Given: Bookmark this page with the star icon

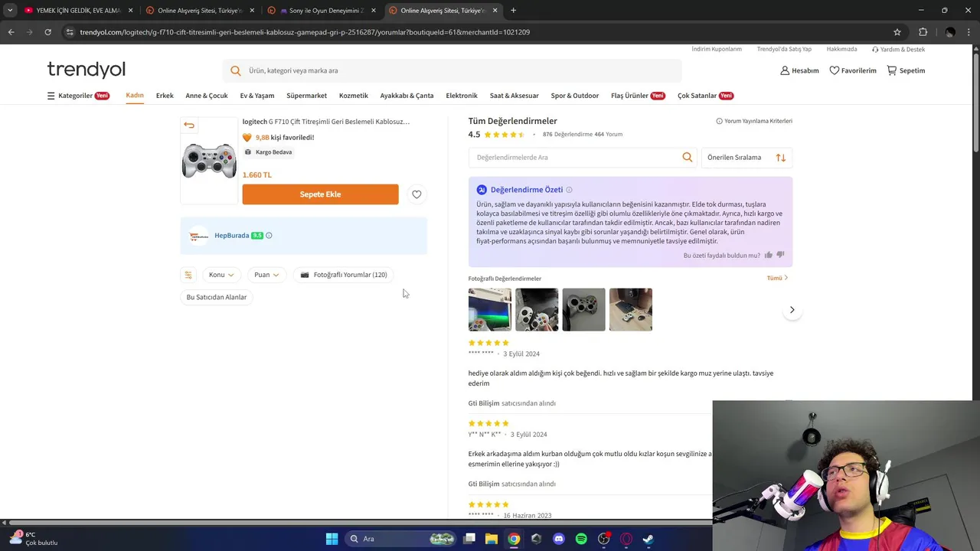Looking at the screenshot, I should click(x=897, y=32).
